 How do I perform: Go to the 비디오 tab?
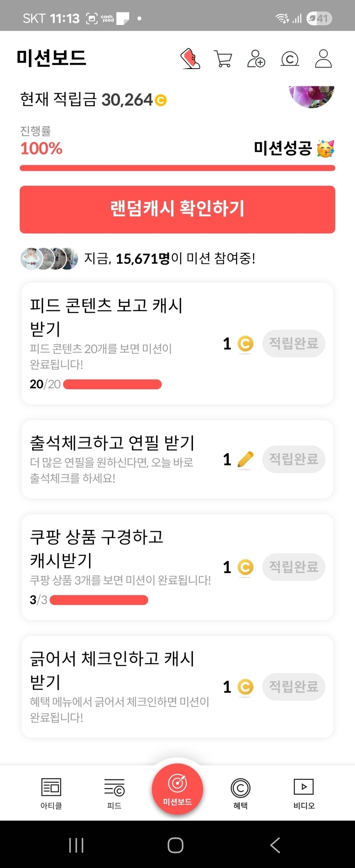tap(304, 793)
